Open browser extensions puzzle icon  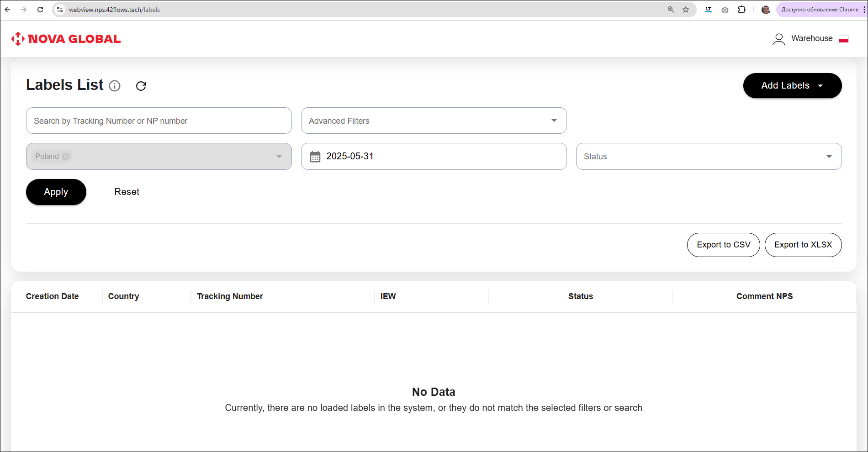click(741, 10)
